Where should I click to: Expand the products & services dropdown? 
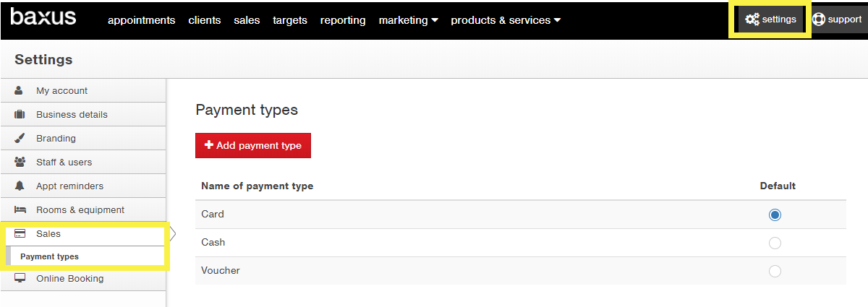pos(506,20)
